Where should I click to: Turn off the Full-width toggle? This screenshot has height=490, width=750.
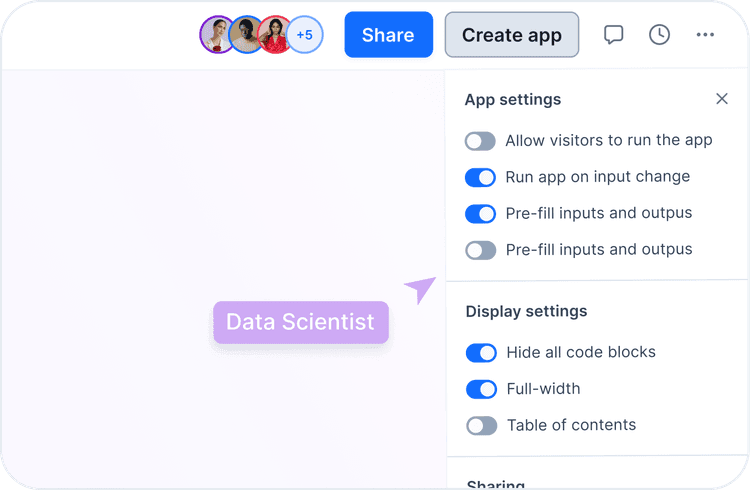tap(481, 389)
